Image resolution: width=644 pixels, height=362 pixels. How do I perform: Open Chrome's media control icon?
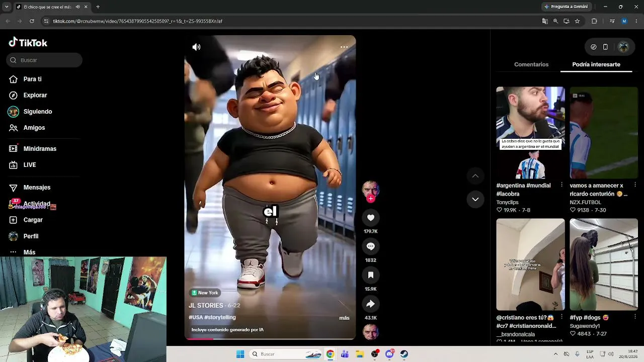612,21
